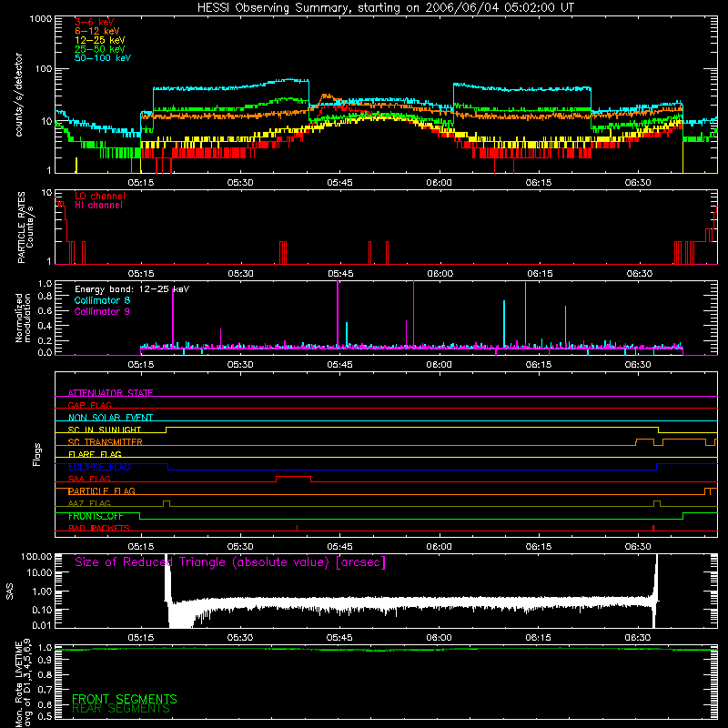Viewport: 728px width, 728px height.
Task: Select the red 3-6 keV legend label
Action: pos(95,22)
